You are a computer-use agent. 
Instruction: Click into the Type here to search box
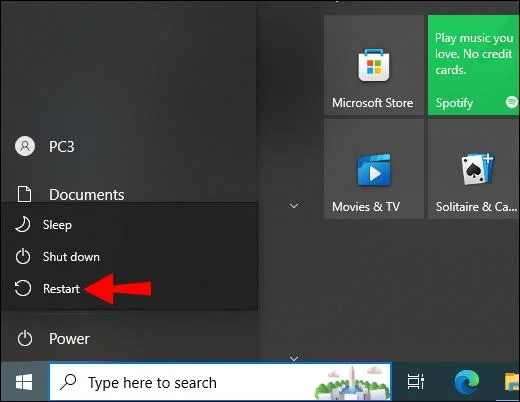tap(220, 382)
